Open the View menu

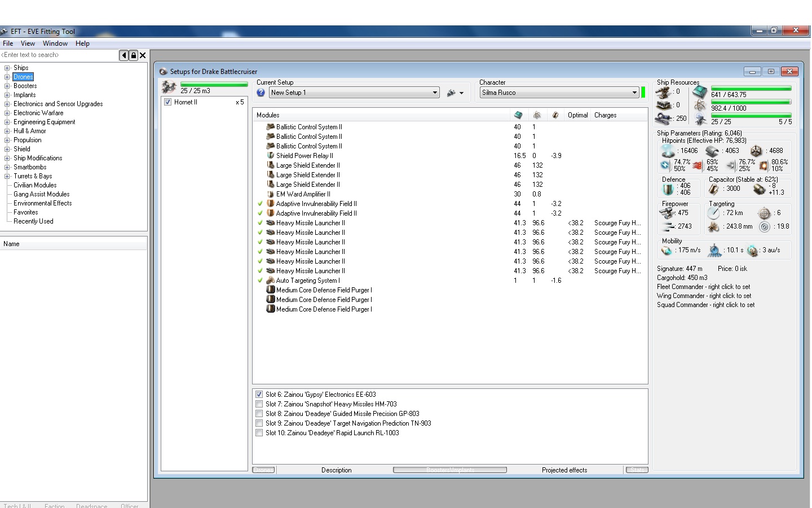(x=28, y=43)
